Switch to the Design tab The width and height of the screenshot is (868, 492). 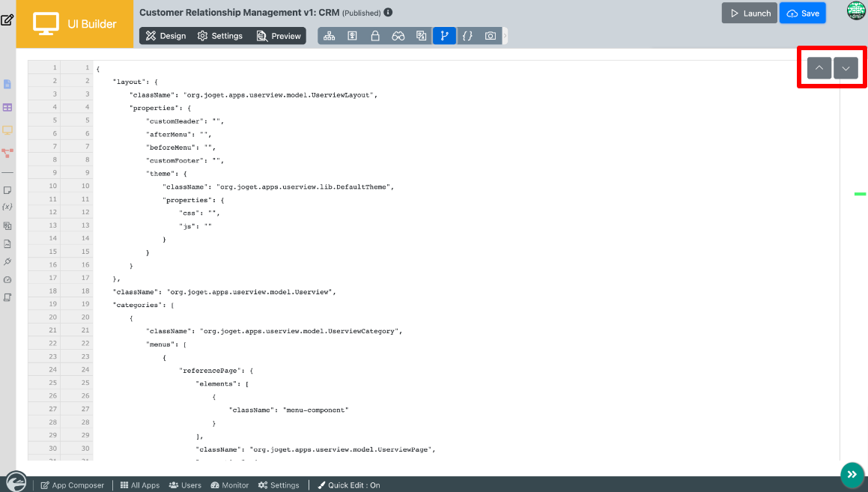click(x=166, y=36)
